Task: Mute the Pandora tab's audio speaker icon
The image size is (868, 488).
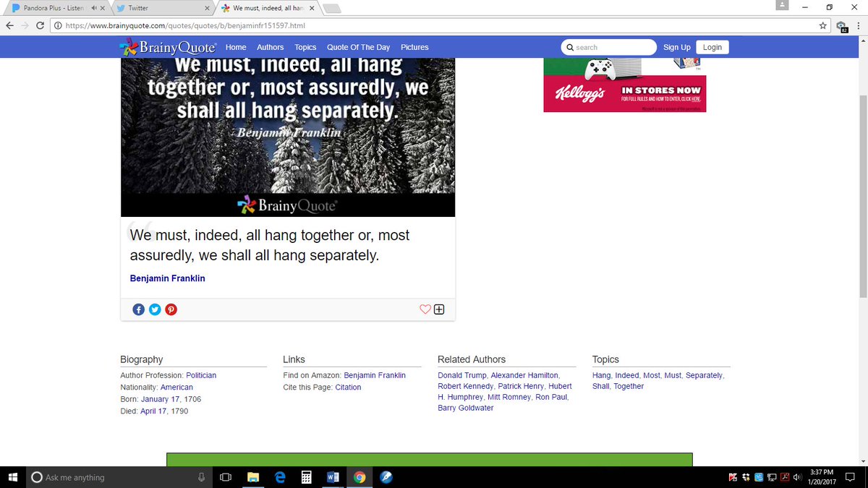Action: point(94,8)
